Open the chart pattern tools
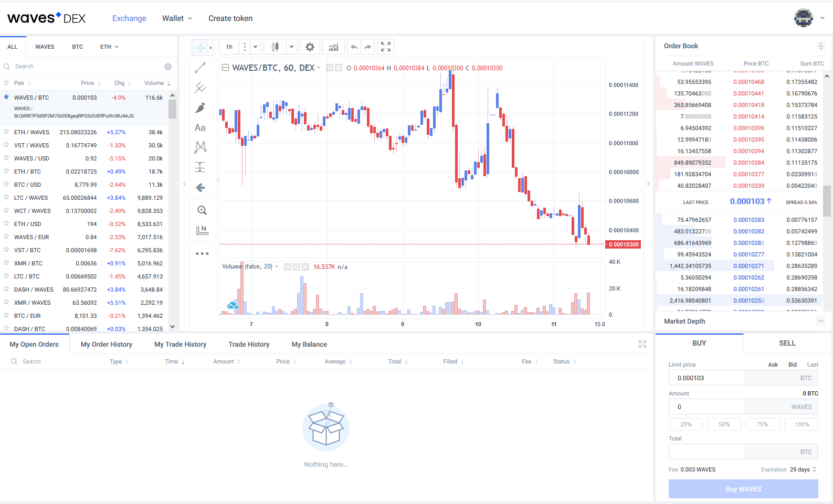 200,147
